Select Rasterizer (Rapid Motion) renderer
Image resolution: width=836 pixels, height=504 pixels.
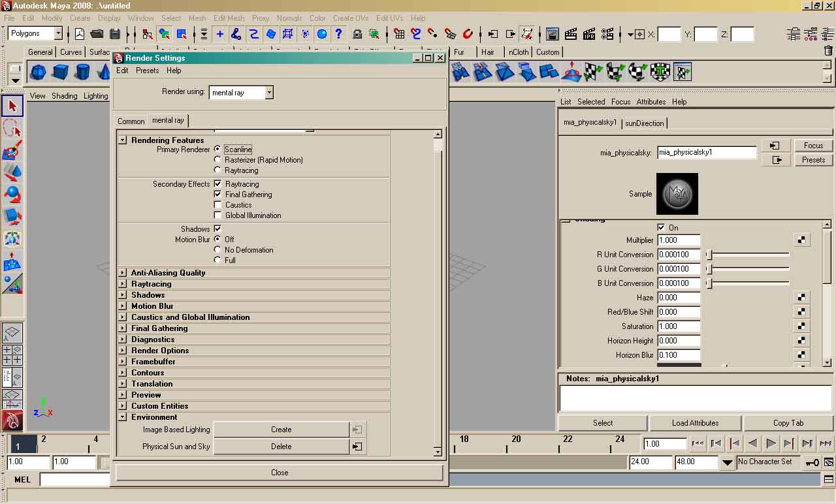coord(217,160)
